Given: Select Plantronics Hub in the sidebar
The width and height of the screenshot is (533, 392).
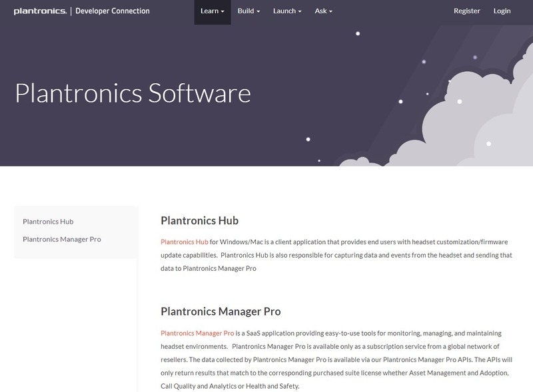Looking at the screenshot, I should click(x=48, y=222).
